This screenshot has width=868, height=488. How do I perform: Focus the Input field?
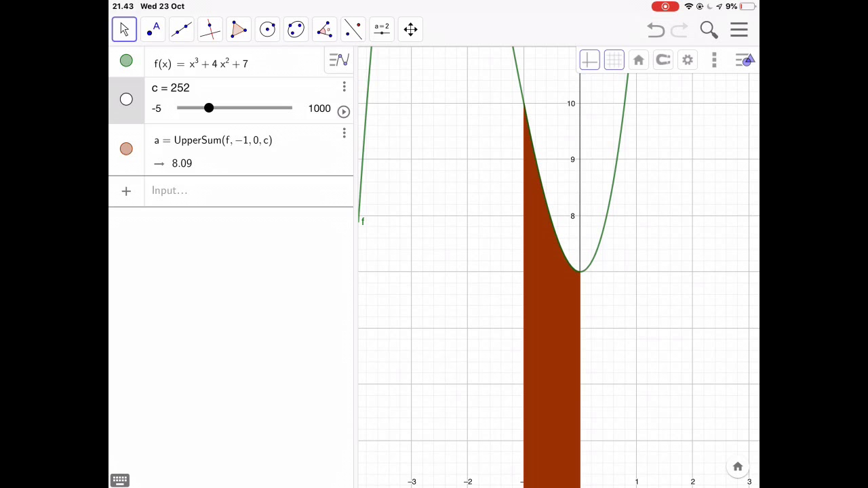(x=248, y=190)
